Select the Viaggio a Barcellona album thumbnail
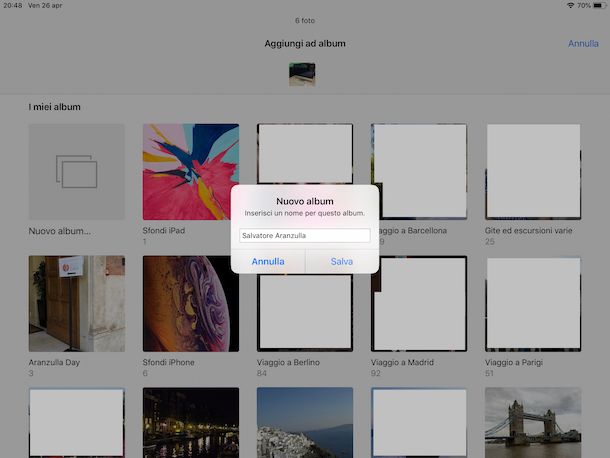This screenshot has width=610, height=458. click(x=419, y=172)
